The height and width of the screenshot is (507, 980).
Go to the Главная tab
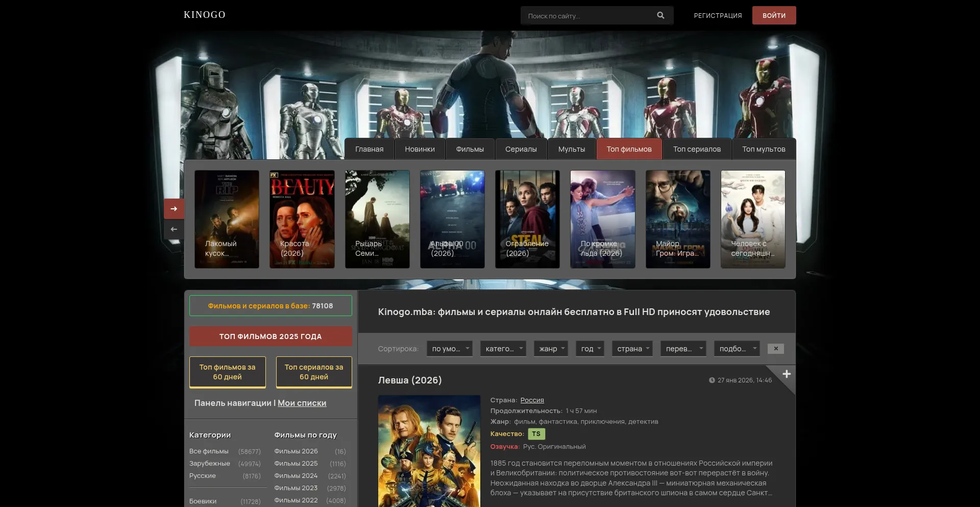click(370, 149)
